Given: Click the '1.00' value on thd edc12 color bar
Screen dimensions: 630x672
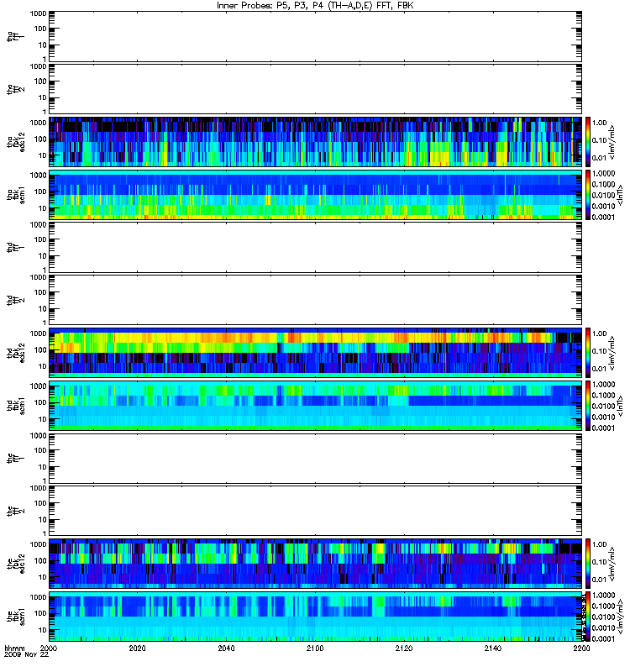Looking at the screenshot, I should tap(600, 333).
